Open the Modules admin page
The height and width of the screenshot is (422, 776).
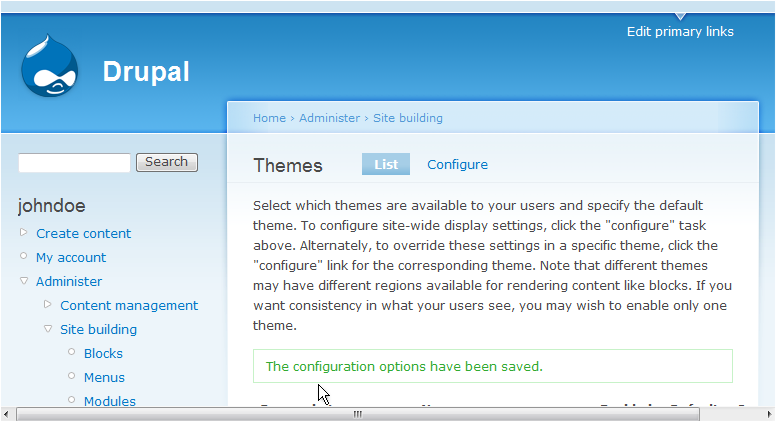(109, 401)
